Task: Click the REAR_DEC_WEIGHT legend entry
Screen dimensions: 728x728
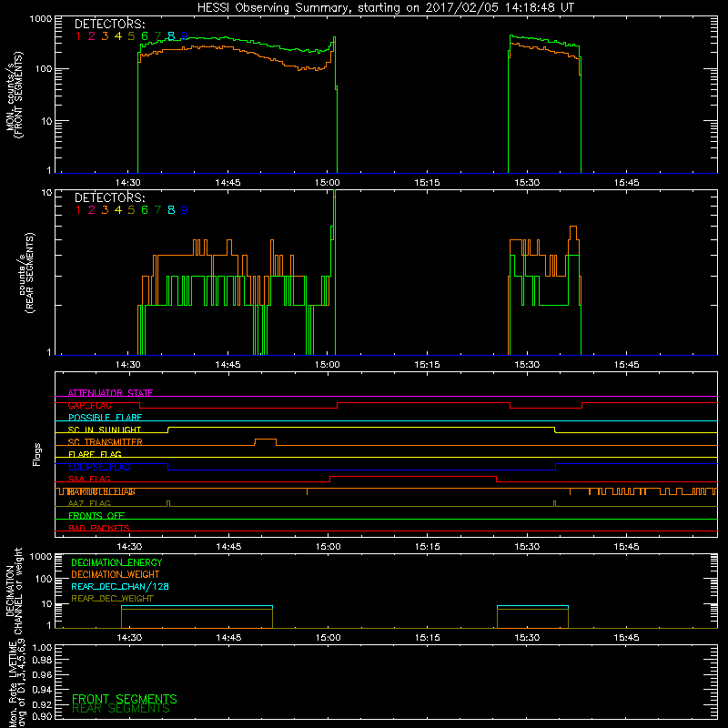Action: pos(112,599)
